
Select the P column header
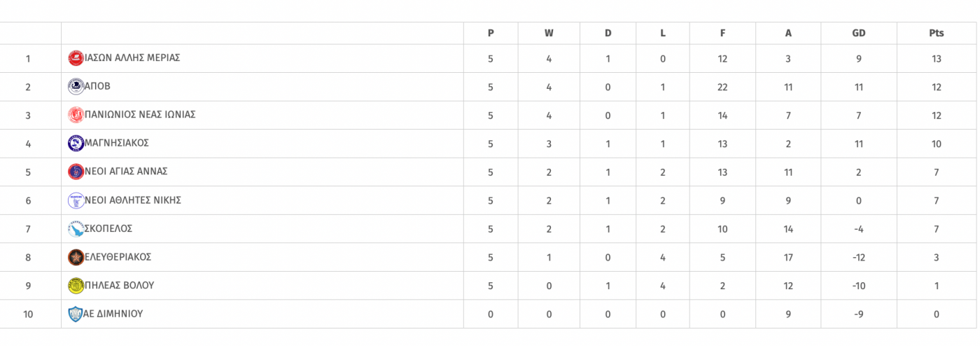491,33
